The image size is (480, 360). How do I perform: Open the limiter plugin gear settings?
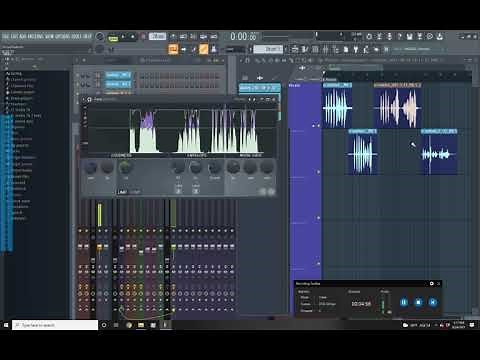click(x=89, y=99)
